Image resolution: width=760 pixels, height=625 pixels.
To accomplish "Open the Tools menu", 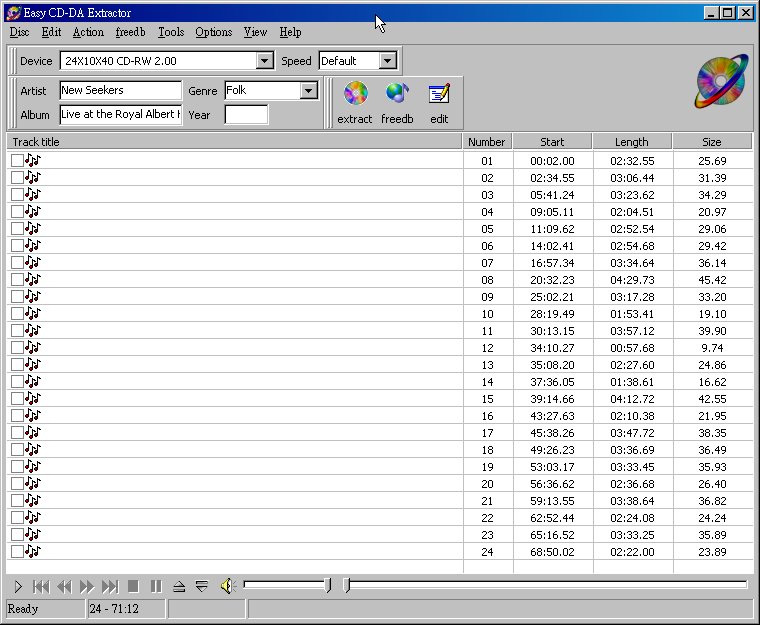I will (x=171, y=32).
